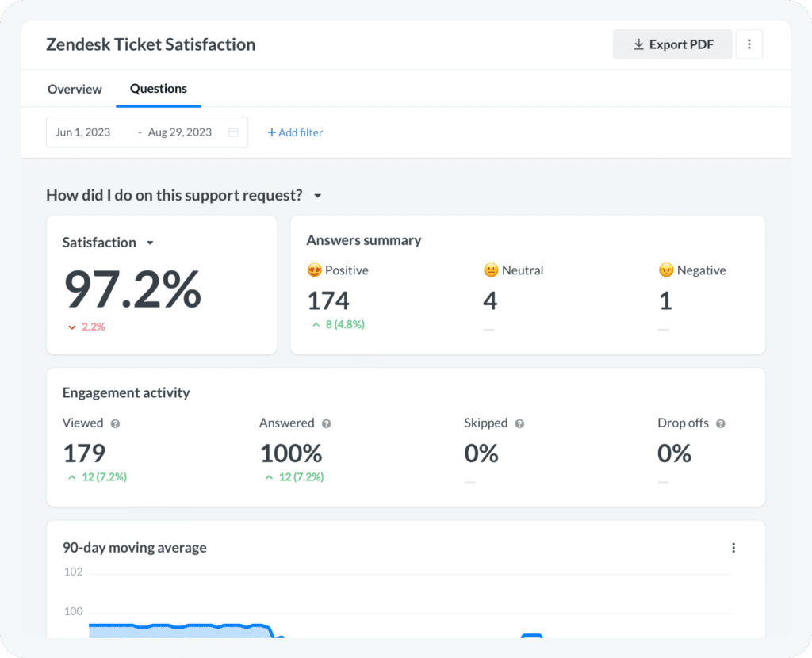Switch to the Overview tab
Image resolution: width=812 pixels, height=658 pixels.
[x=75, y=90]
